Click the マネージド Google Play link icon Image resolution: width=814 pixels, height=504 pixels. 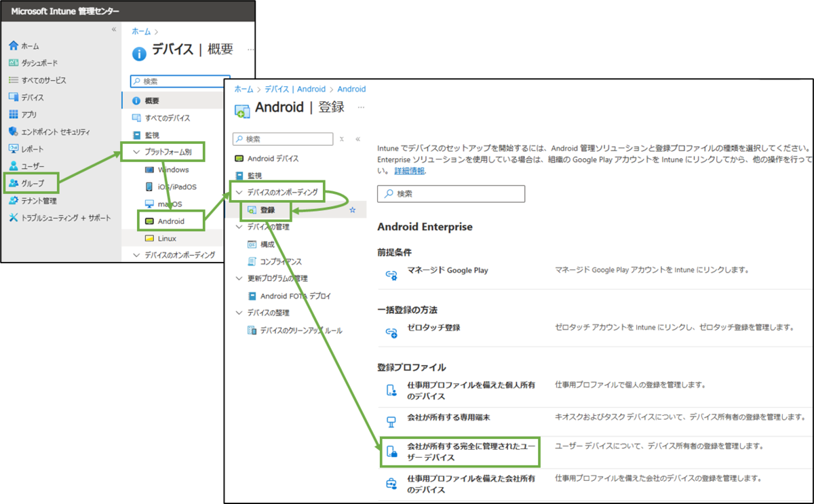point(391,274)
